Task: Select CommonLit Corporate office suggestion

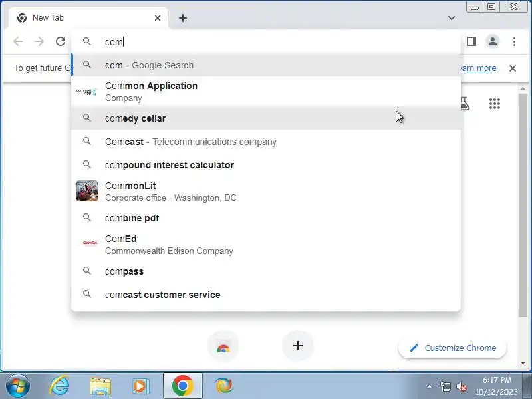Action: coord(266,192)
